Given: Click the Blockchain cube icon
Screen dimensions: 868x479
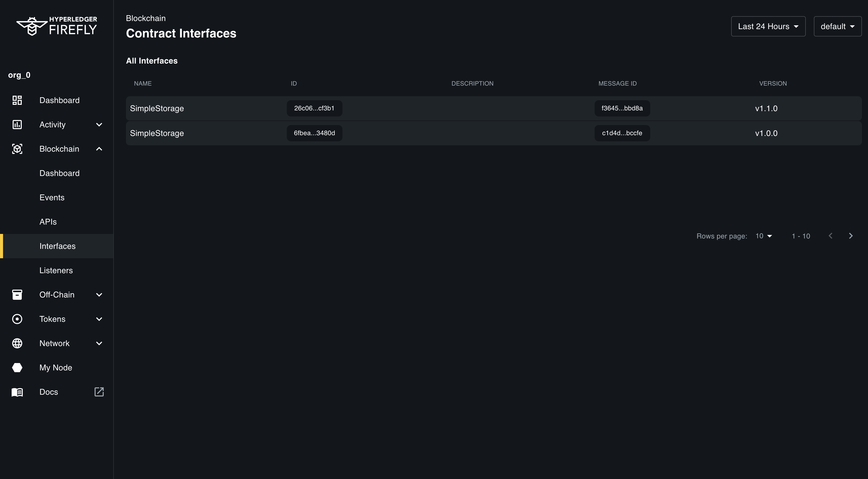Looking at the screenshot, I should [x=17, y=149].
